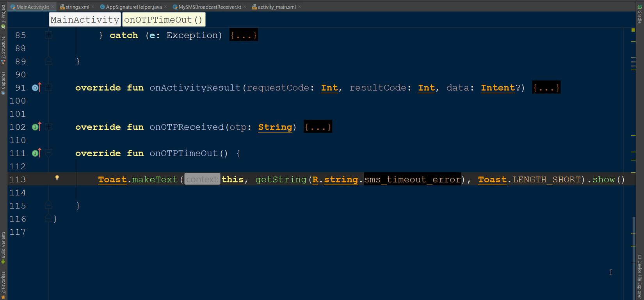The height and width of the screenshot is (300, 644).
Task: Switch to the MySMSBroadcastReceiver.kt tab
Action: (x=210, y=7)
